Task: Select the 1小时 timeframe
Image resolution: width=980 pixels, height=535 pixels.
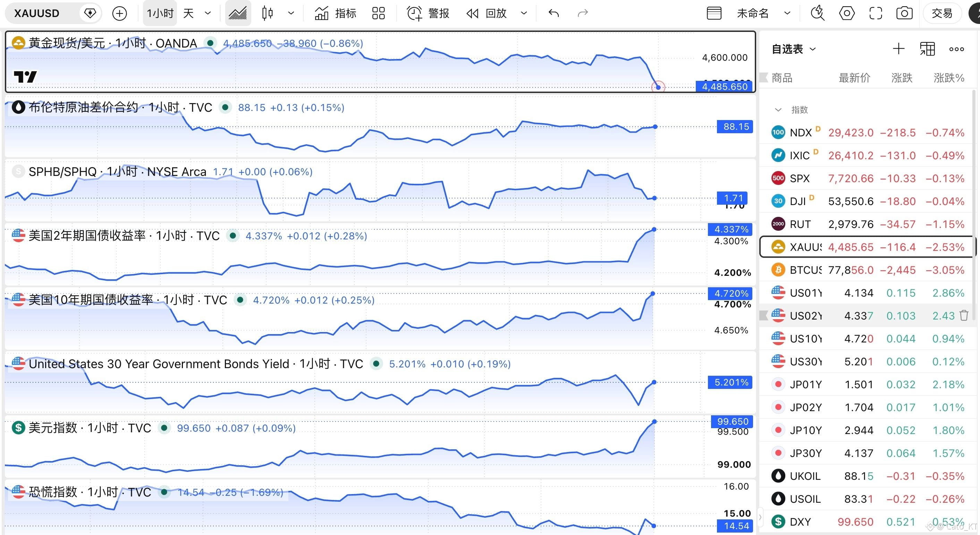Action: click(160, 13)
